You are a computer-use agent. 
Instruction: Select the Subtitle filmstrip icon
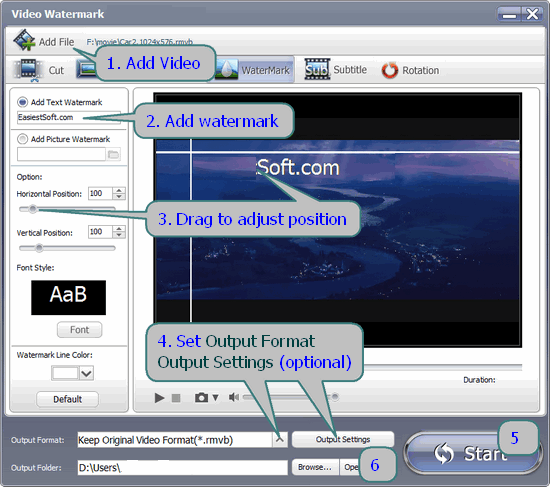pyautogui.click(x=317, y=69)
